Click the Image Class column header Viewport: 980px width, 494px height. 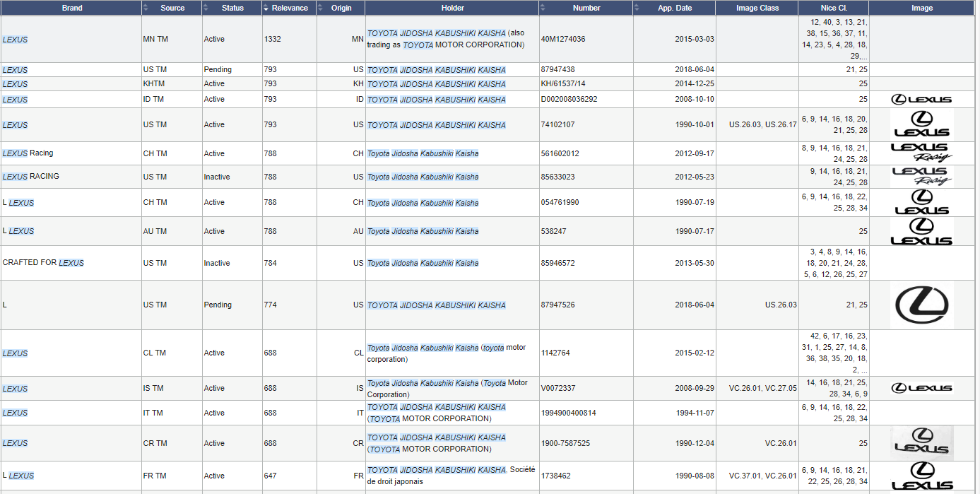click(x=757, y=8)
